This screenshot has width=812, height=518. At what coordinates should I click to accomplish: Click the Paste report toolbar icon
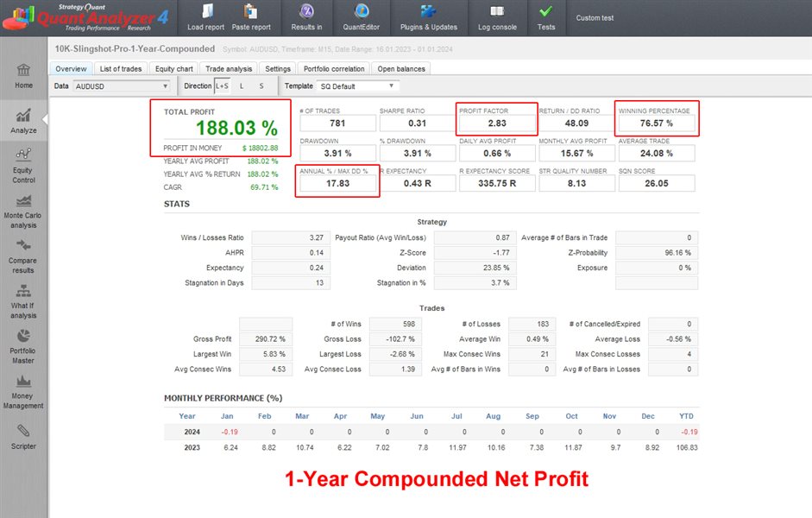[251, 17]
